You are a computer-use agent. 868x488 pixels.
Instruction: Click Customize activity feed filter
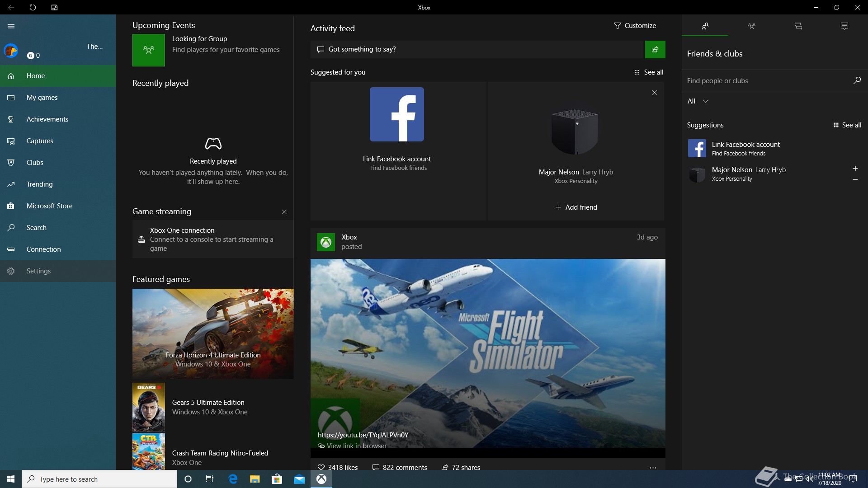pos(635,26)
